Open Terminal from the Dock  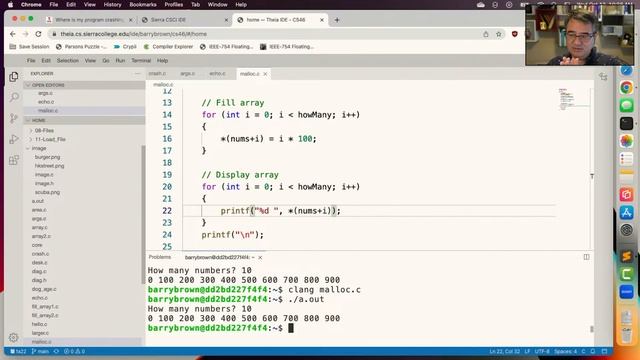click(627, 123)
